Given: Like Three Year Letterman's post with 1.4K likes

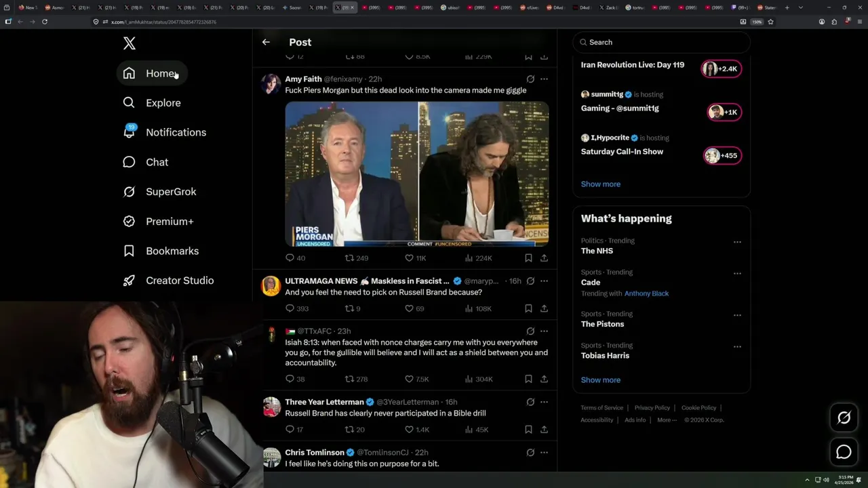Looking at the screenshot, I should pos(416,430).
